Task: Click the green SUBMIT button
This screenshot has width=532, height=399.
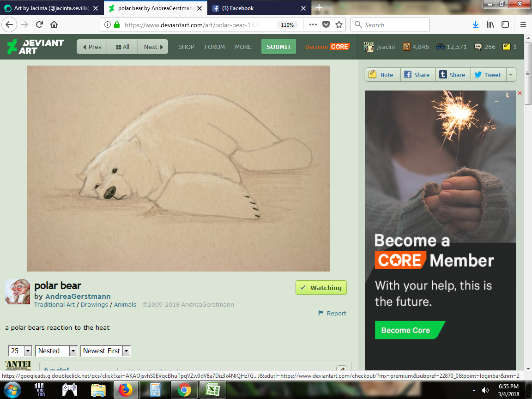Action: tap(278, 47)
